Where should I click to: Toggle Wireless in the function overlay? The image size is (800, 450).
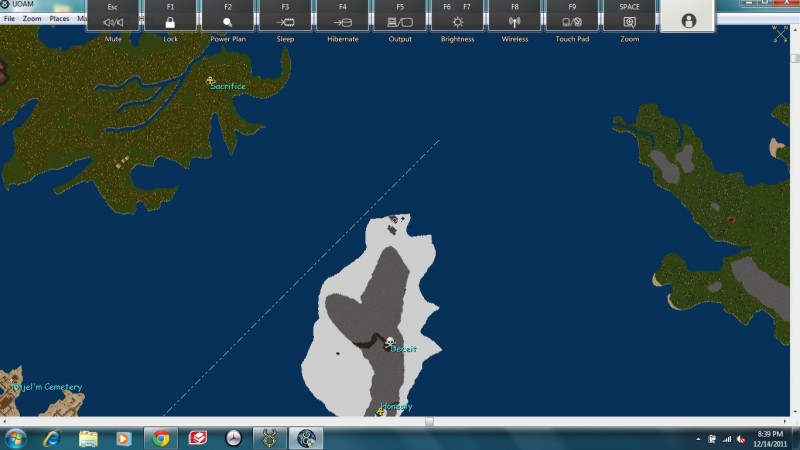[515, 21]
